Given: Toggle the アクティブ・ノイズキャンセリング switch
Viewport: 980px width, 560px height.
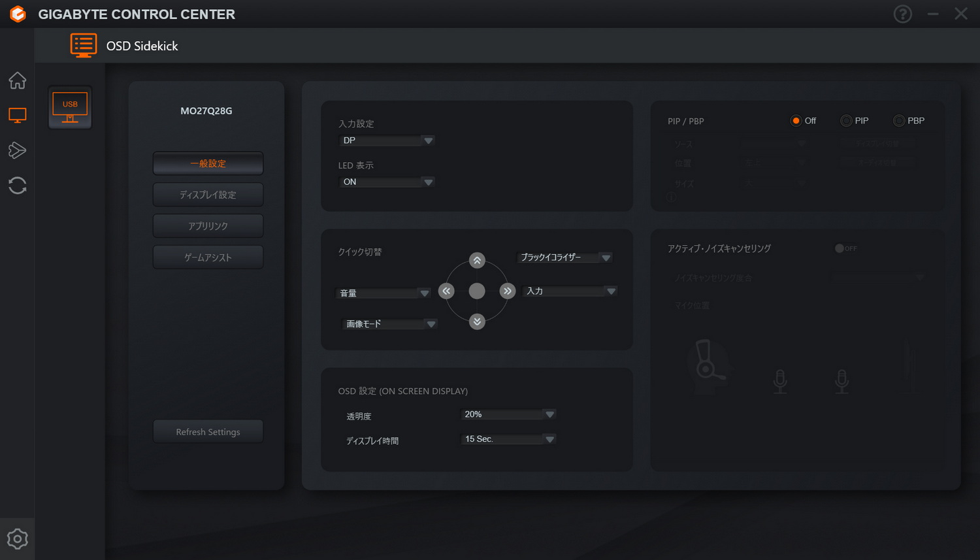Looking at the screenshot, I should pyautogui.click(x=846, y=248).
